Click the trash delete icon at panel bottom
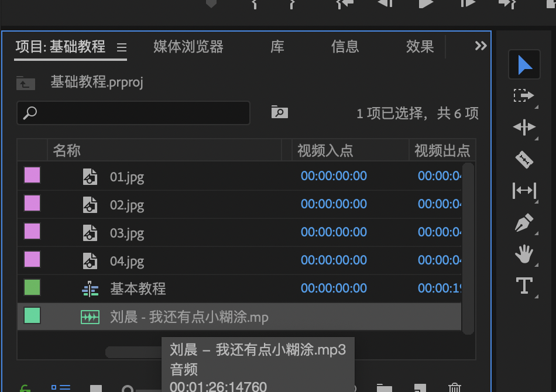Screen dimensions: 556x392 coord(455,388)
